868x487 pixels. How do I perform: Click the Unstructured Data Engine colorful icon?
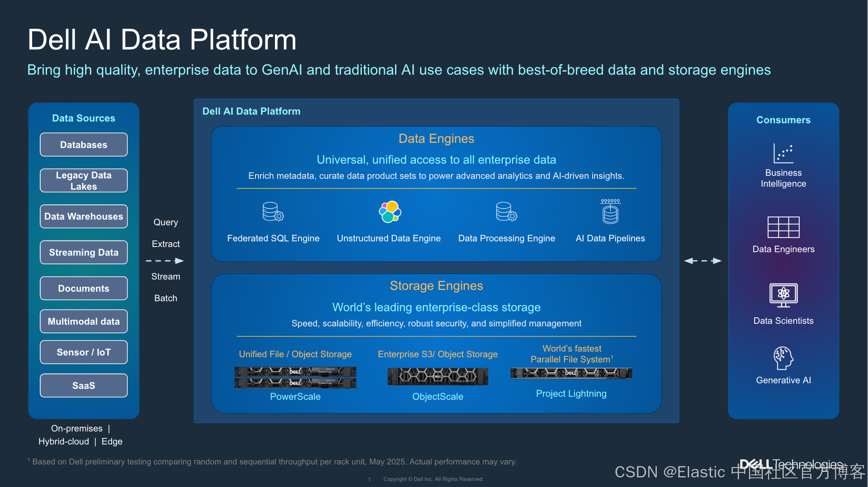point(390,212)
